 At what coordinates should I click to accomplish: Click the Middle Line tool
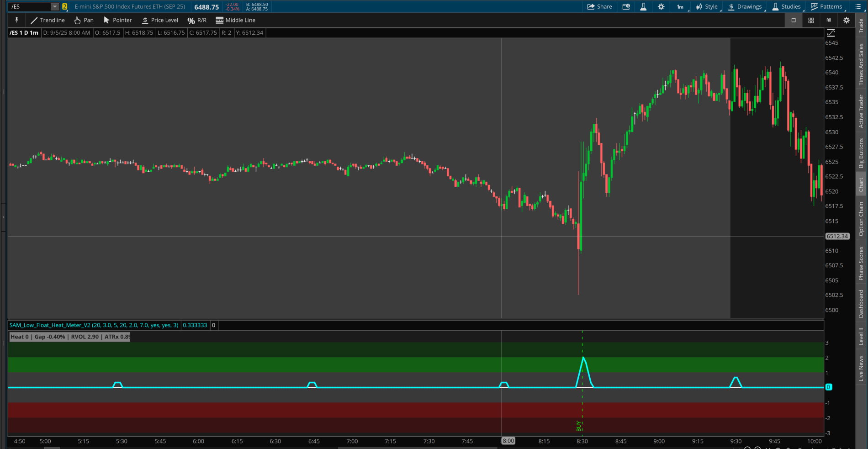(235, 20)
